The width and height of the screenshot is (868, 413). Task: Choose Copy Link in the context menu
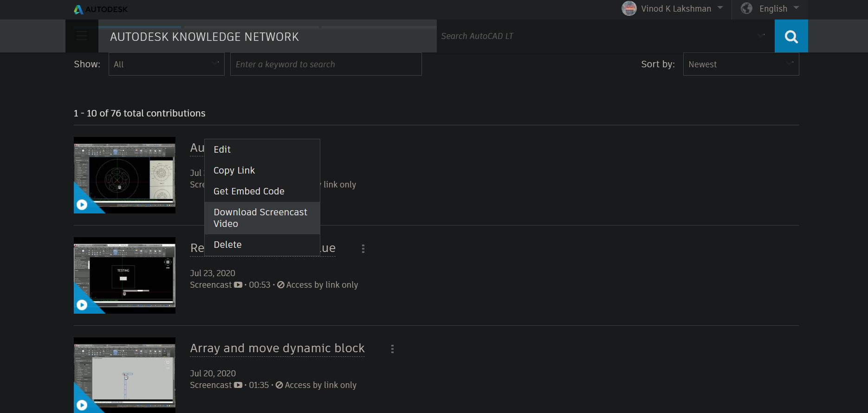234,170
